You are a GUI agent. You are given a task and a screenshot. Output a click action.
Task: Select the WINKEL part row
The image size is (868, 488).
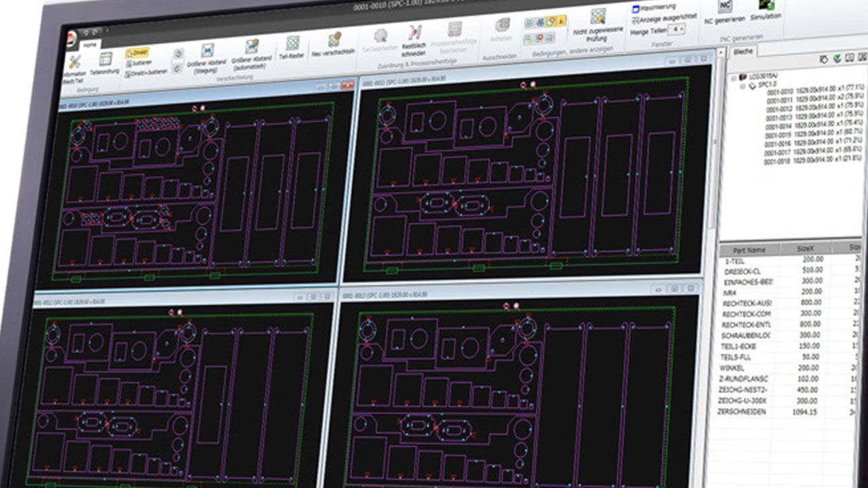coord(787,368)
